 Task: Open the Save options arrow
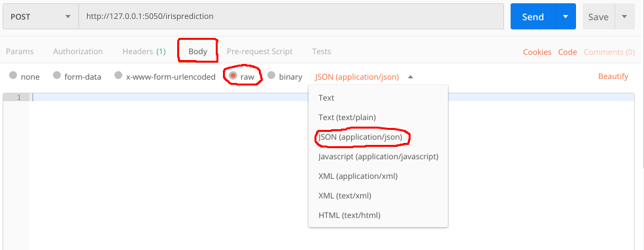tap(624, 17)
